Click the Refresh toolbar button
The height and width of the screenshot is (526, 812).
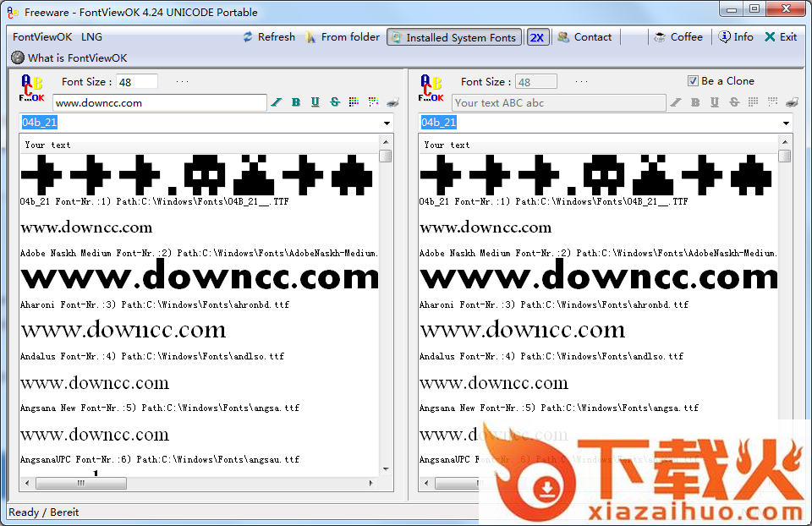(269, 37)
